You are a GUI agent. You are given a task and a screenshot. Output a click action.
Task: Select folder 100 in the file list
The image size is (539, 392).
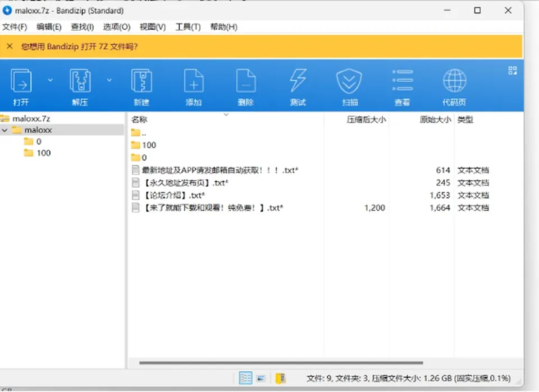[144, 145]
